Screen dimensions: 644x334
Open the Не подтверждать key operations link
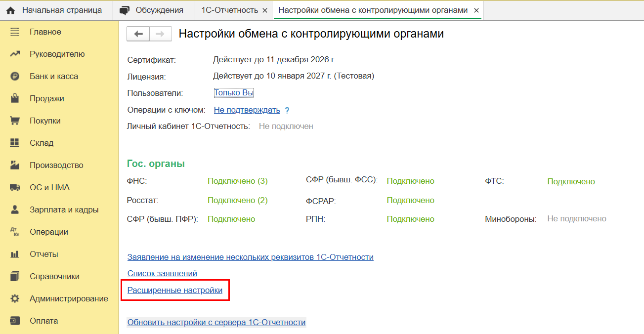click(x=247, y=110)
